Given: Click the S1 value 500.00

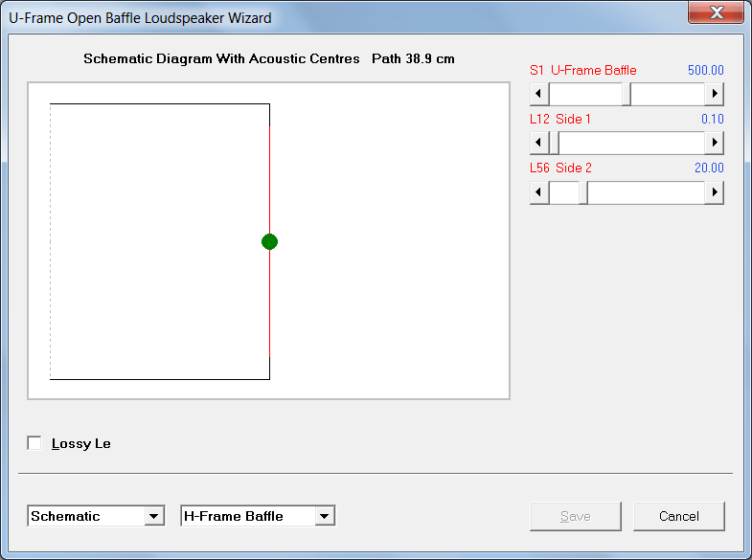Looking at the screenshot, I should 705,71.
